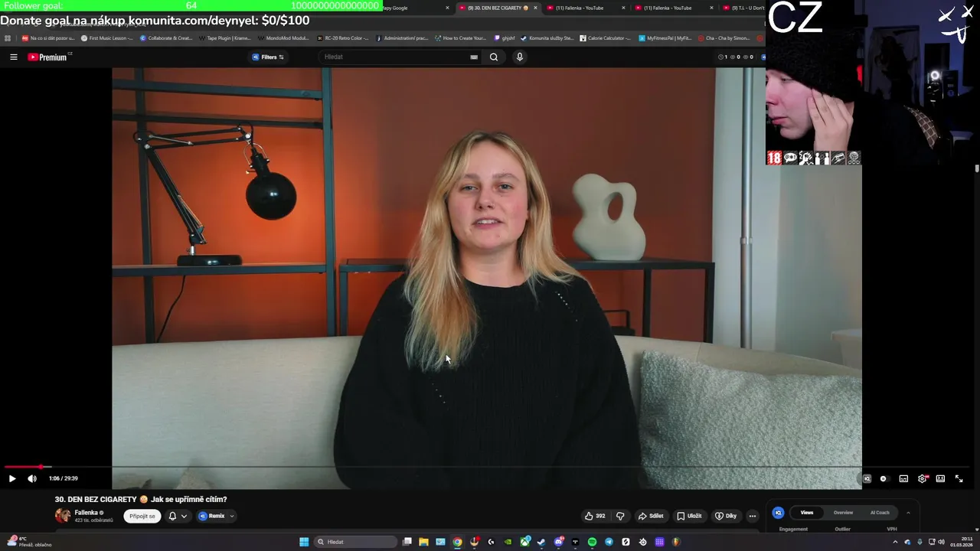980x551 pixels.
Task: Click the Díky thanks button
Action: pos(727,516)
